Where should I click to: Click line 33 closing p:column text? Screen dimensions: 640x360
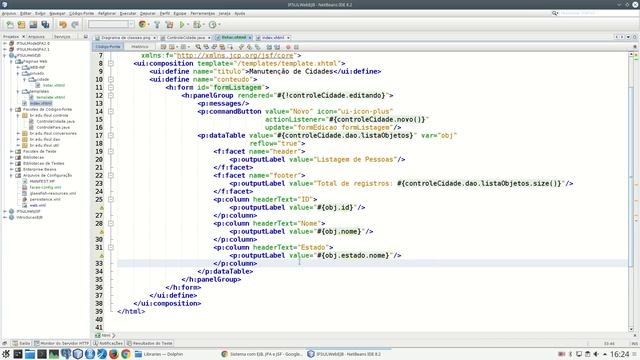[235, 264]
